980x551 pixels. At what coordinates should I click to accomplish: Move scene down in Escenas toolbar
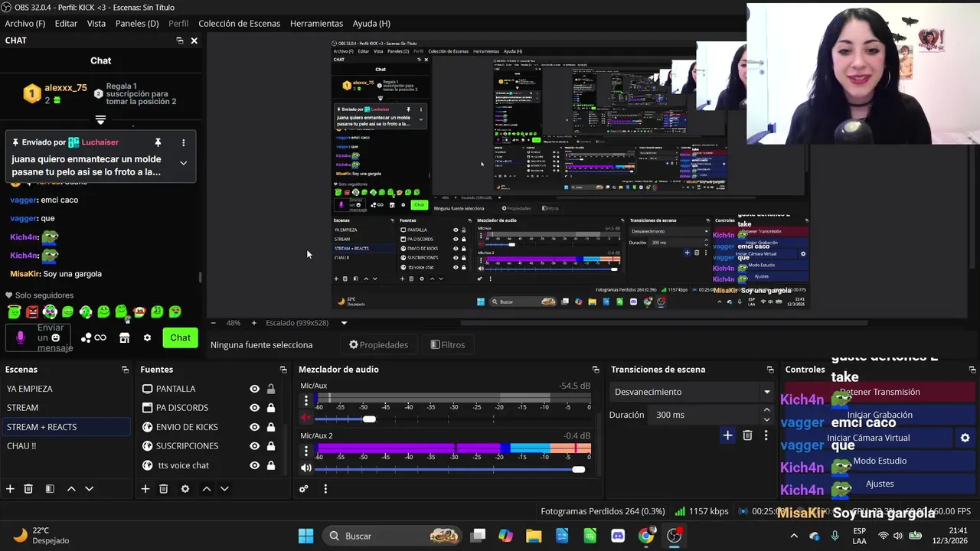(89, 488)
